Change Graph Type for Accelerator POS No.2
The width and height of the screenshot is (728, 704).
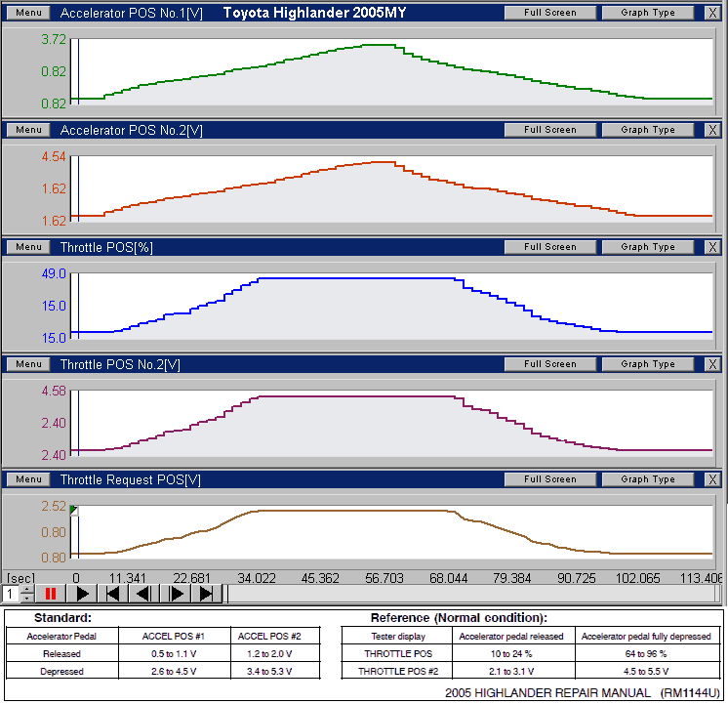pyautogui.click(x=647, y=130)
